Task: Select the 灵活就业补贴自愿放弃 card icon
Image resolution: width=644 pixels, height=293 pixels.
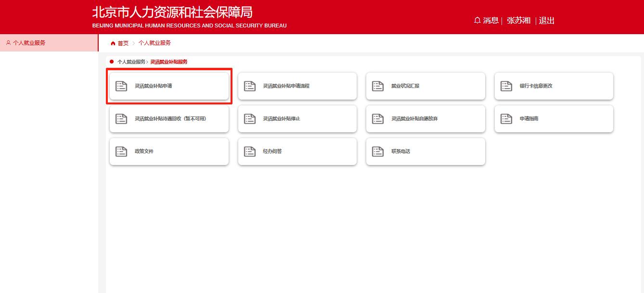Action: 378,118
